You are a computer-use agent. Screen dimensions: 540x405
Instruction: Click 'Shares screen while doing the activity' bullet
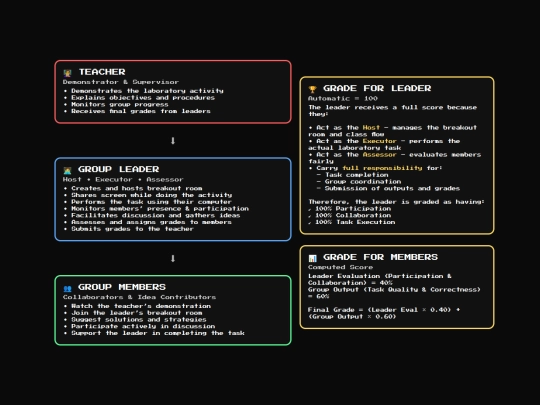click(x=148, y=195)
